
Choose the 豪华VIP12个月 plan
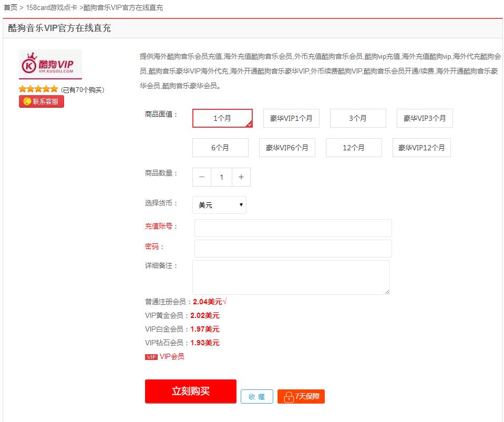coord(421,148)
